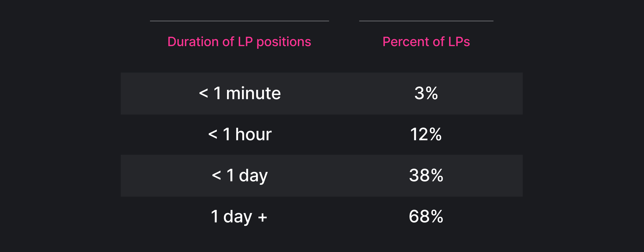Select the '< 1 day' duration cell
This screenshot has width=644, height=252.
(x=240, y=176)
